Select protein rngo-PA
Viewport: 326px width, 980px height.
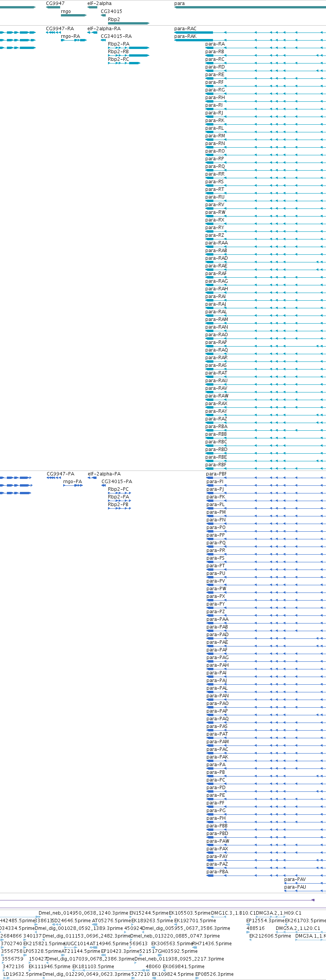pos(72,482)
